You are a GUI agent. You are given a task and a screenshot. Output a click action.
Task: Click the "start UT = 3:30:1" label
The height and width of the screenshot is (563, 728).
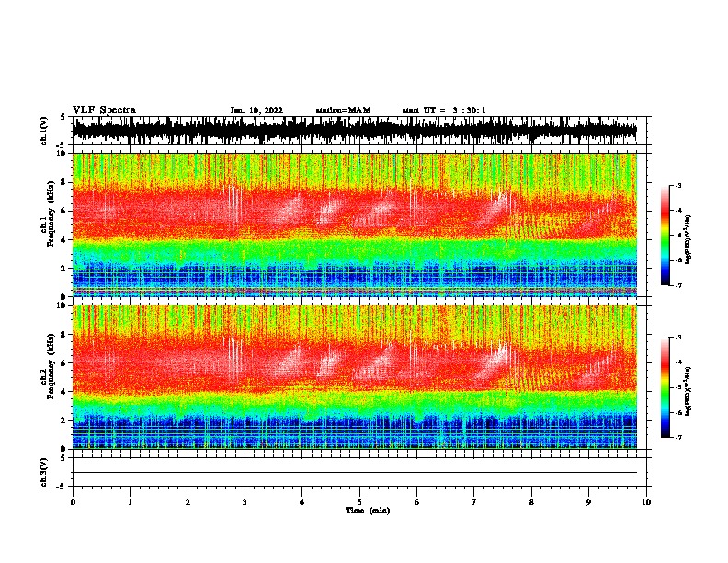(444, 110)
